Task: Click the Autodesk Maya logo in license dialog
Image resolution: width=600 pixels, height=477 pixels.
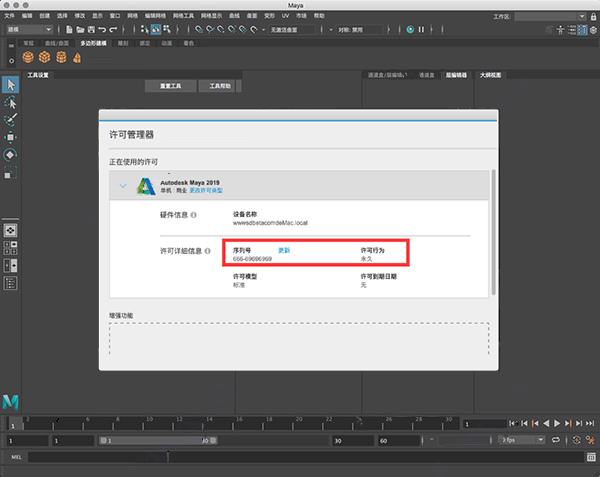Action: [146, 187]
